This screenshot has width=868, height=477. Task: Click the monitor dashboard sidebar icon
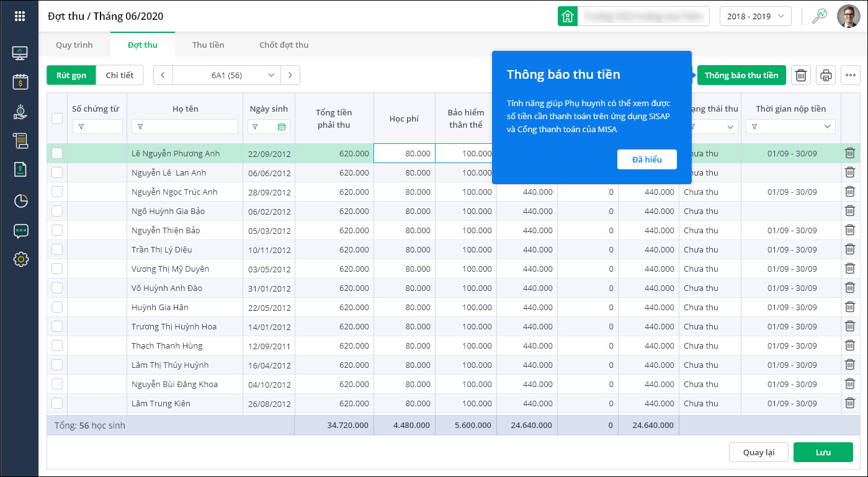point(20,53)
